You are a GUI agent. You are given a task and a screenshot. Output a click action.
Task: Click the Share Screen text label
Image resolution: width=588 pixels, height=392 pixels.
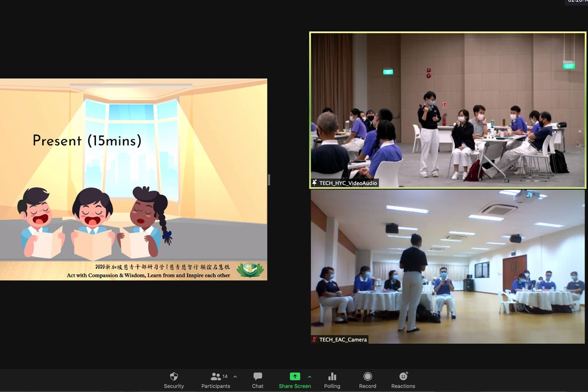click(295, 386)
